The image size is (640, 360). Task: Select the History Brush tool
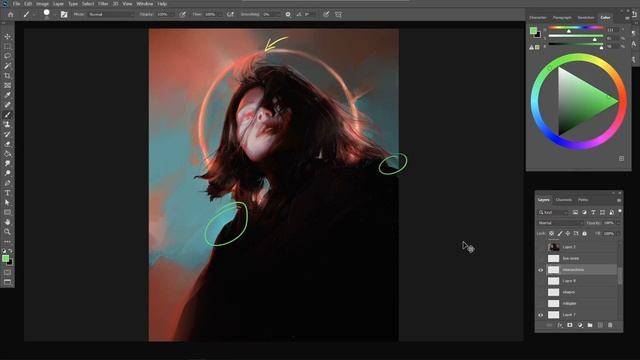pos(7,134)
